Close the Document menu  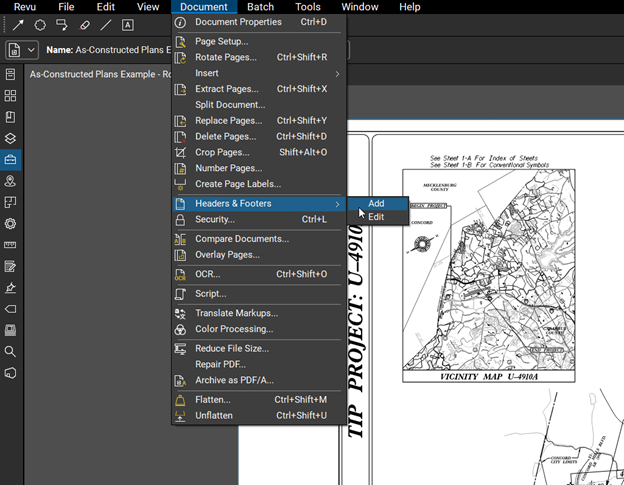point(204,7)
